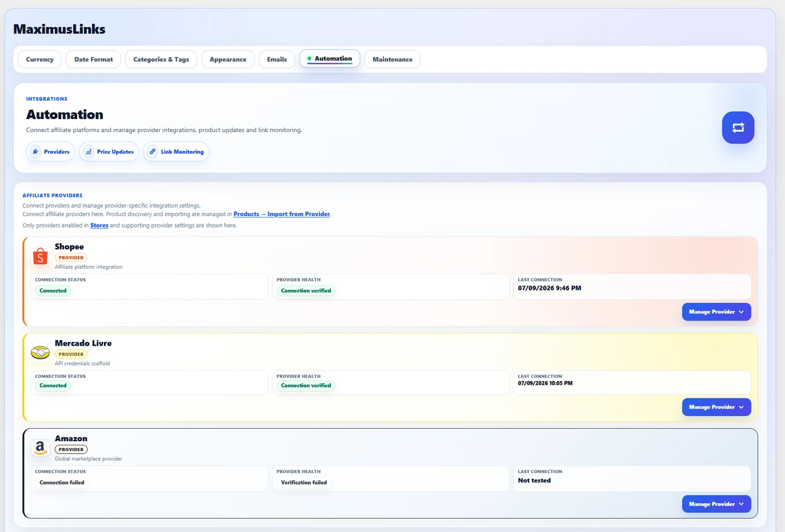Click the MaximusLinks title
Viewport: 785px width, 532px height.
coord(60,29)
